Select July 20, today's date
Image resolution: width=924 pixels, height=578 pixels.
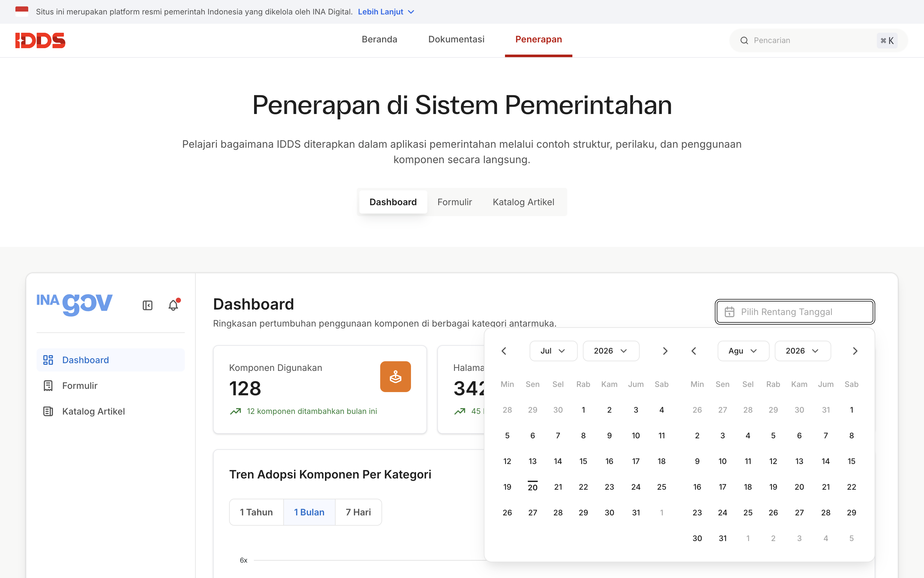click(532, 487)
